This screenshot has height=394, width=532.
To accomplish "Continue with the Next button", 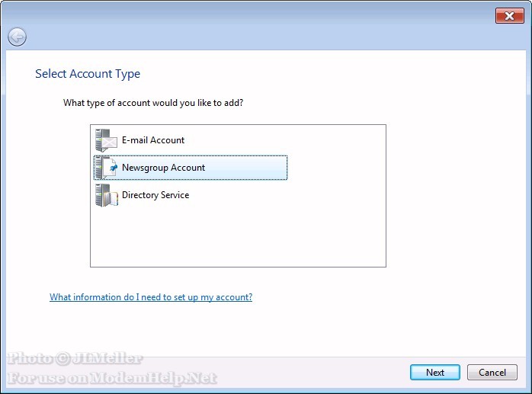I will coord(435,373).
